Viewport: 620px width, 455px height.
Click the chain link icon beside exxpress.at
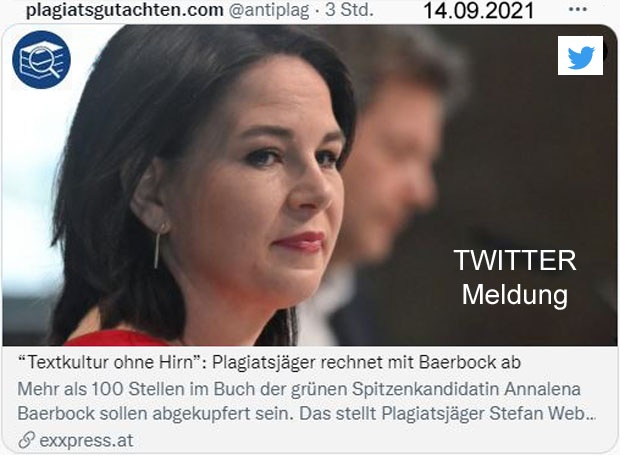click(x=26, y=440)
